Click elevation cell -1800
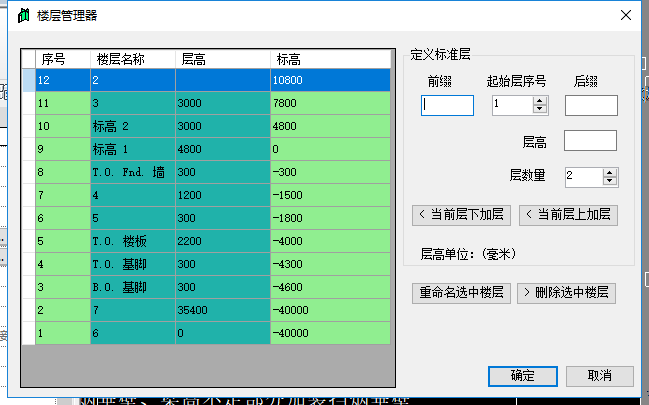 [x=330, y=218]
